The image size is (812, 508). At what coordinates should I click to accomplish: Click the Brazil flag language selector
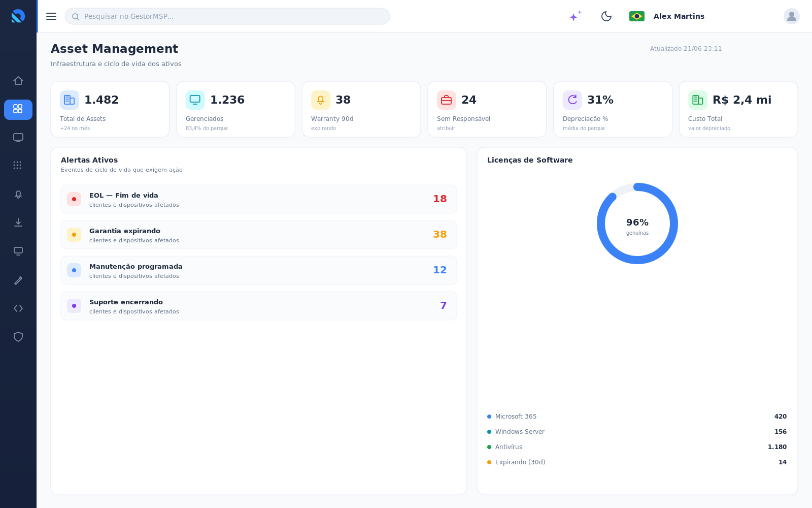637,16
